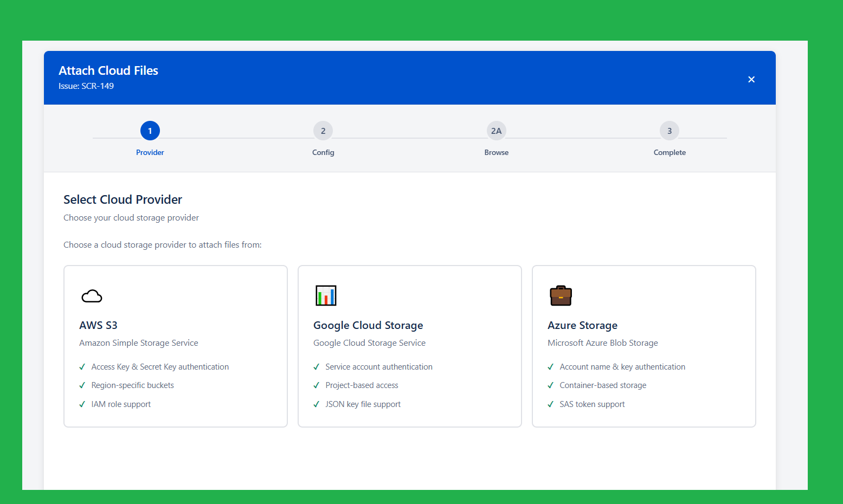Click 'Service account authentication' feature text
843x504 pixels.
tap(379, 367)
